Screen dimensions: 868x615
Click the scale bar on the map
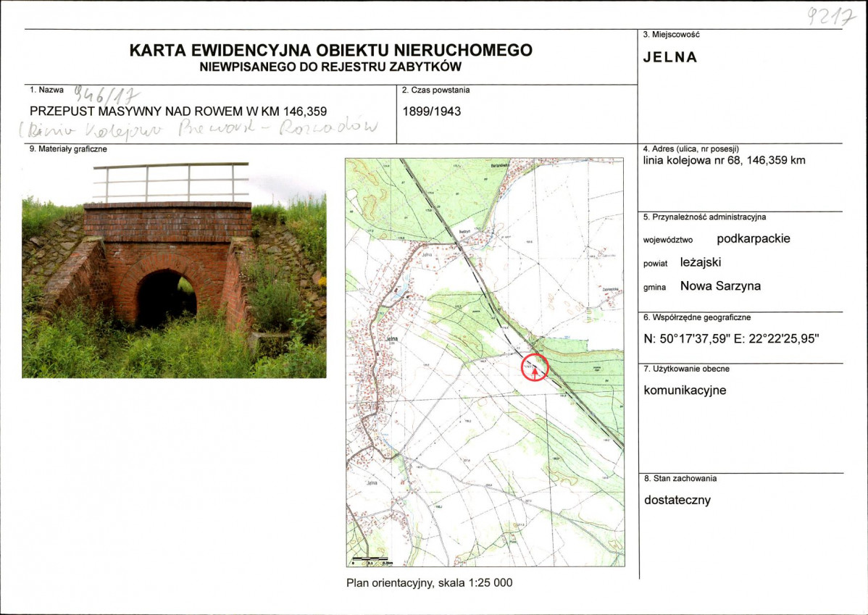pyautogui.click(x=371, y=560)
